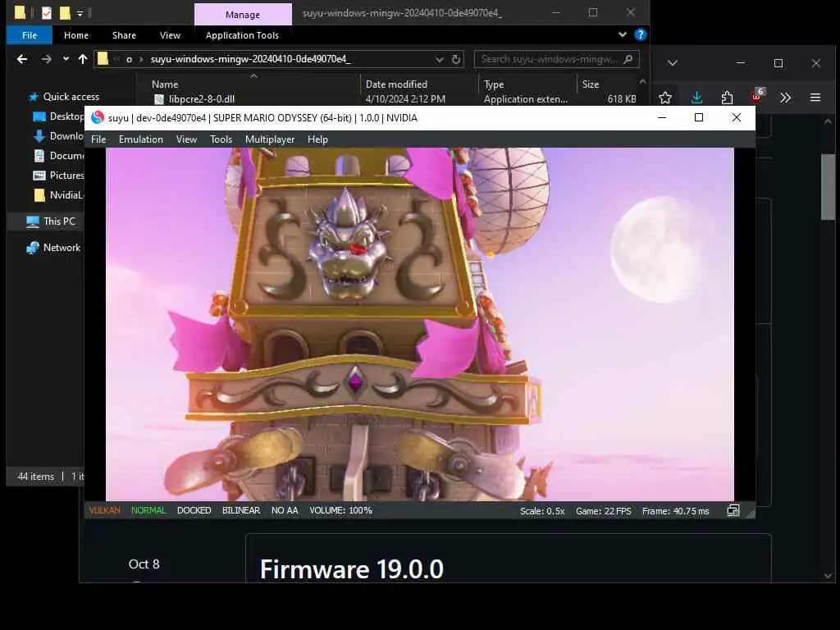
Task: Click Explorer's Back navigation arrow
Action: (22, 59)
